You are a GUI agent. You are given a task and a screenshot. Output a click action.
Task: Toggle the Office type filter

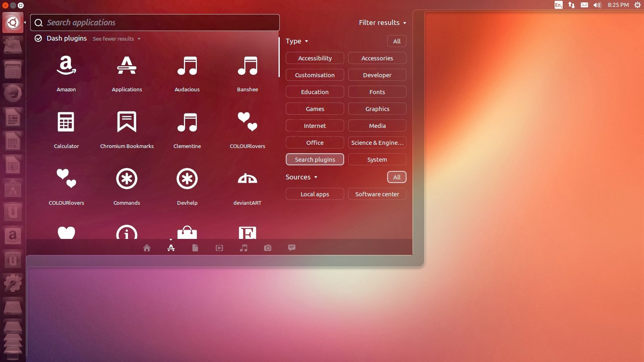[315, 142]
